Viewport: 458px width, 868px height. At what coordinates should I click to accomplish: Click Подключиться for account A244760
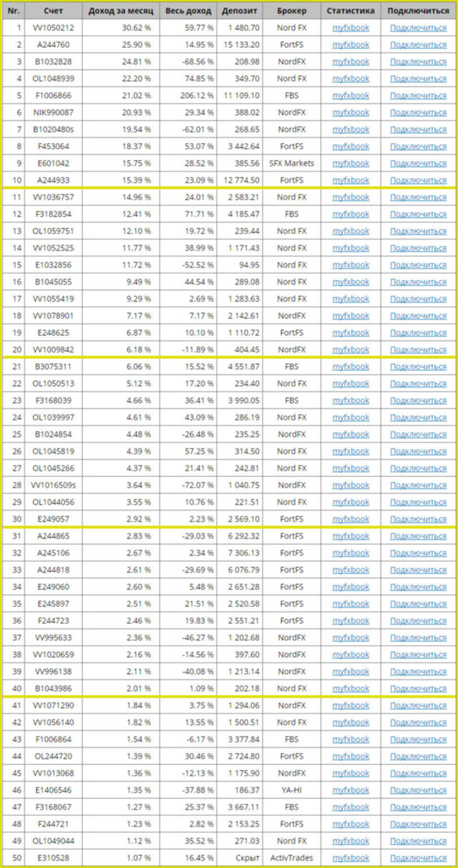tap(418, 44)
